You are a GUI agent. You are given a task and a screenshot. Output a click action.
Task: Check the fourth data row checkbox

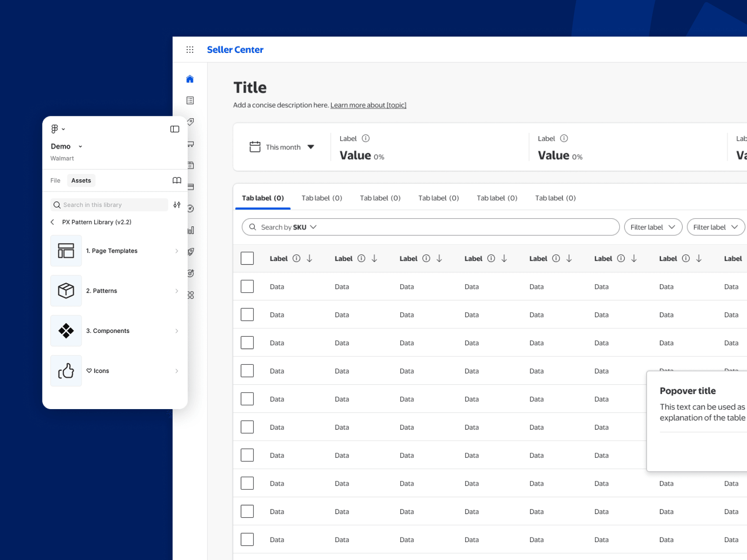coord(247,371)
